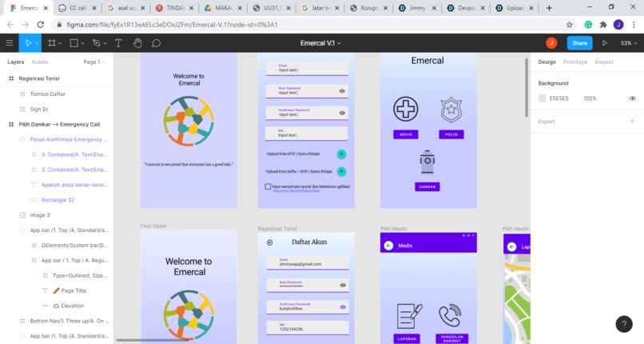644x344 pixels.
Task: Open the 53% zoom dropdown
Action: coord(629,42)
